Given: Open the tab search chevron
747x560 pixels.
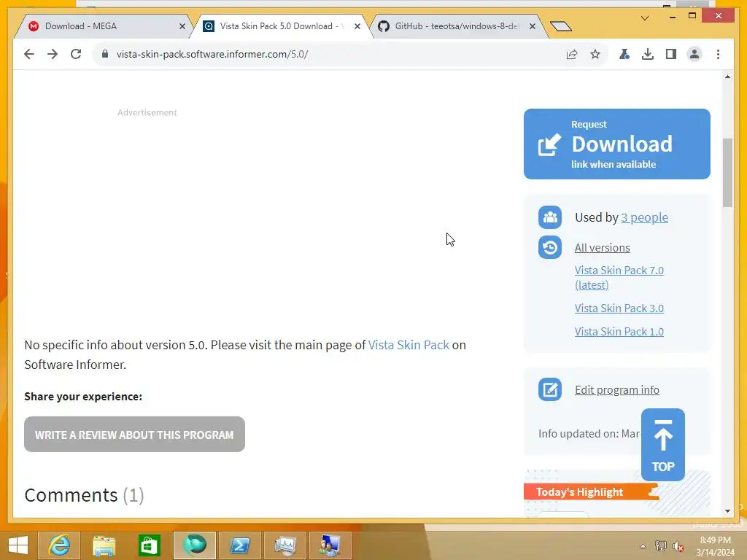Looking at the screenshot, I should [x=645, y=18].
